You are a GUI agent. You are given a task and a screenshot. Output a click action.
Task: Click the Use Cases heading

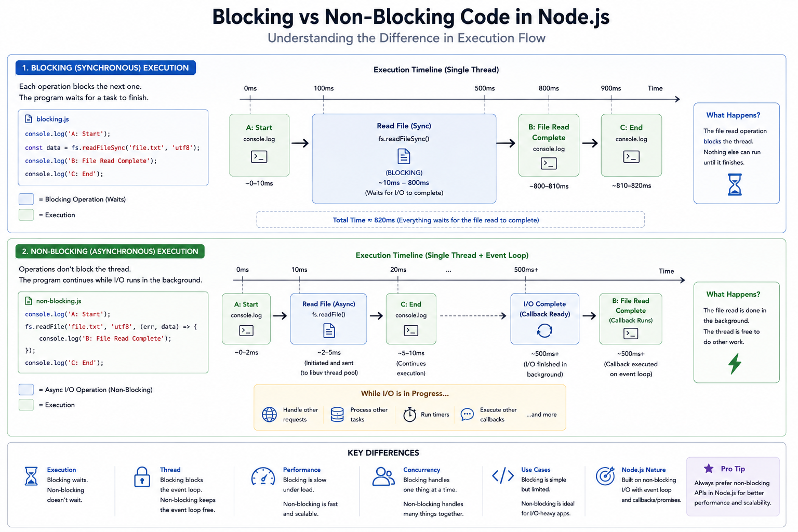click(x=536, y=470)
